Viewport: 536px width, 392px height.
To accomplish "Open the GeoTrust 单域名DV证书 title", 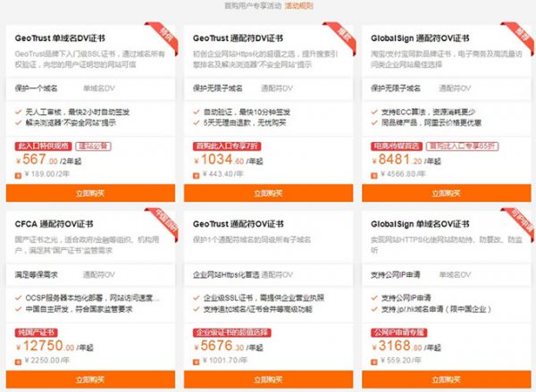I will pyautogui.click(x=60, y=38).
